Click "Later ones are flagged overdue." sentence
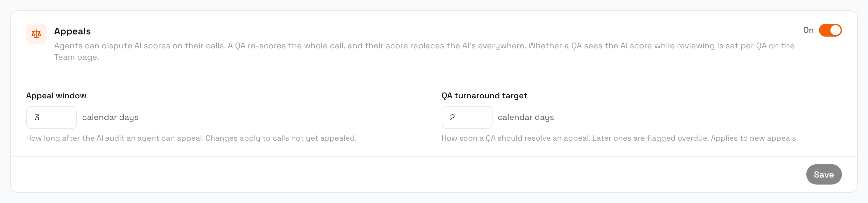The image size is (868, 203). point(650,138)
